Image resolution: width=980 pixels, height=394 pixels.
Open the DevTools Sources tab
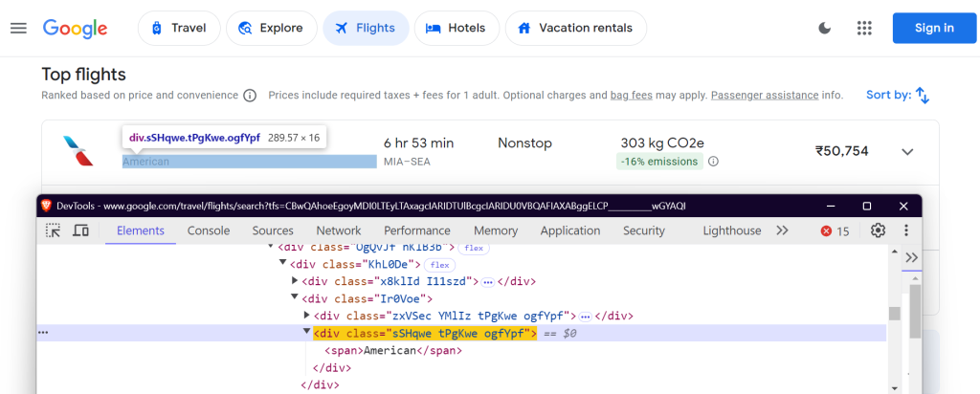273,230
